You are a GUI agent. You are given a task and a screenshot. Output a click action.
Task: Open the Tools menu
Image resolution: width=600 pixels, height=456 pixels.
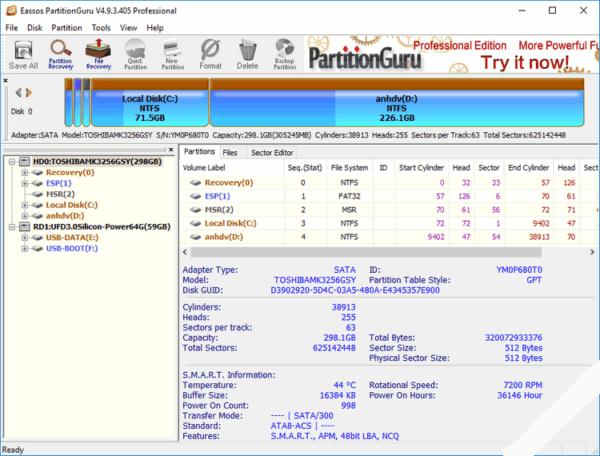[101, 27]
